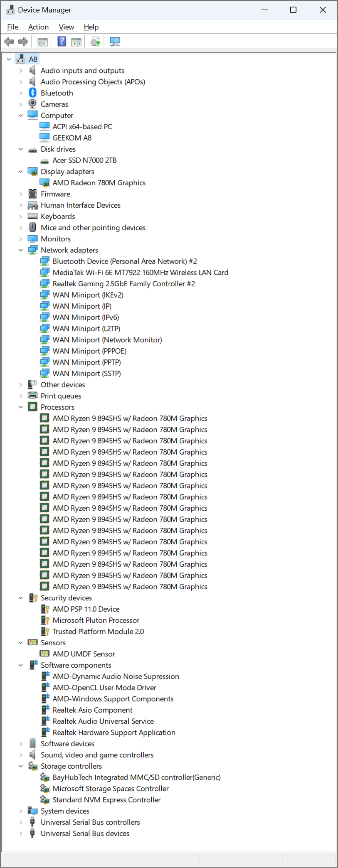338x868 pixels.
Task: Expand the Other devices node
Action: pos(20,385)
